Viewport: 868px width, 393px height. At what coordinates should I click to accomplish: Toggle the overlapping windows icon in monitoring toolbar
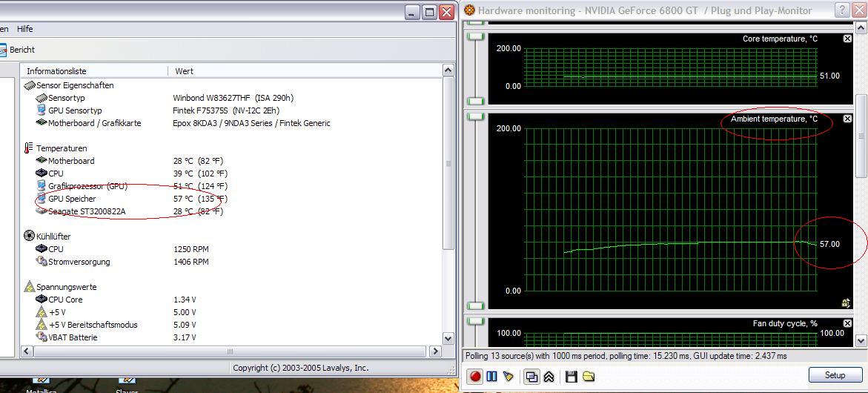pyautogui.click(x=531, y=377)
